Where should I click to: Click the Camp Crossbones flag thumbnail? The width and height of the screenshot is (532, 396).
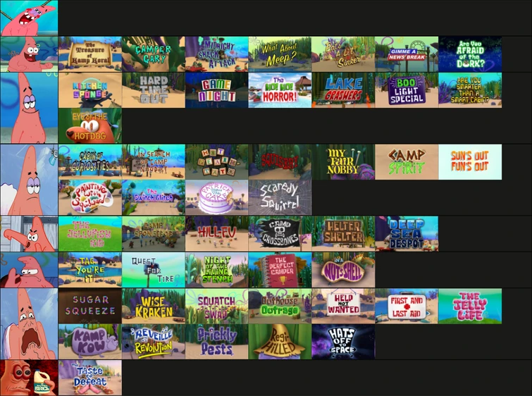[x=280, y=234]
